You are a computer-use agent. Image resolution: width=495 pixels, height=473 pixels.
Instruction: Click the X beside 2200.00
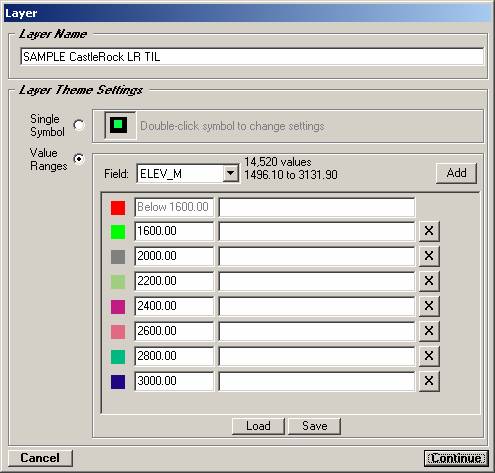429,281
